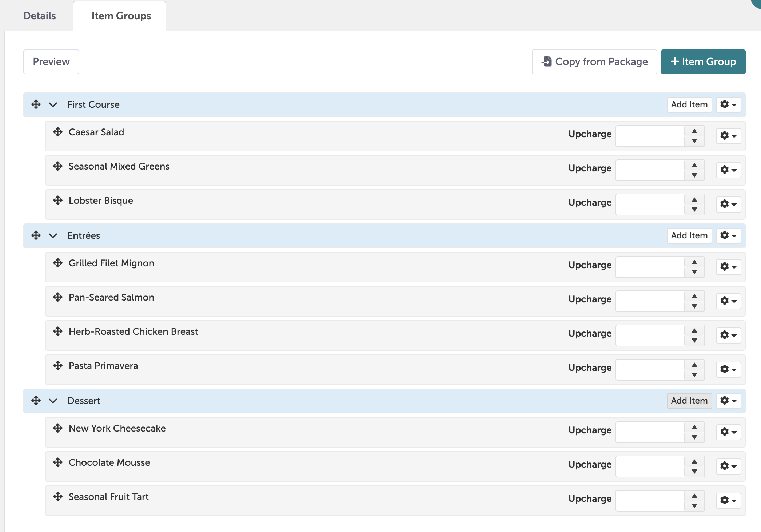Click the move handle beside Seasonal Fruit Tart

[x=58, y=497]
